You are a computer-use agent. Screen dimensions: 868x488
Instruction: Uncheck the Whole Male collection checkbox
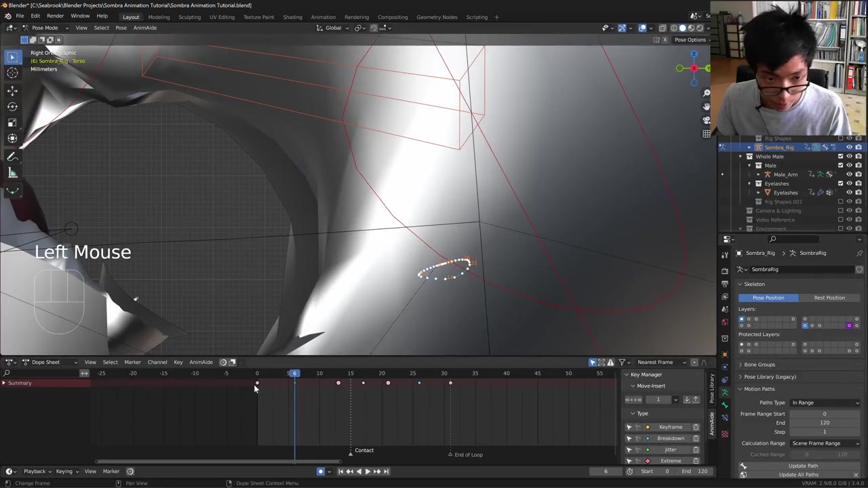841,157
